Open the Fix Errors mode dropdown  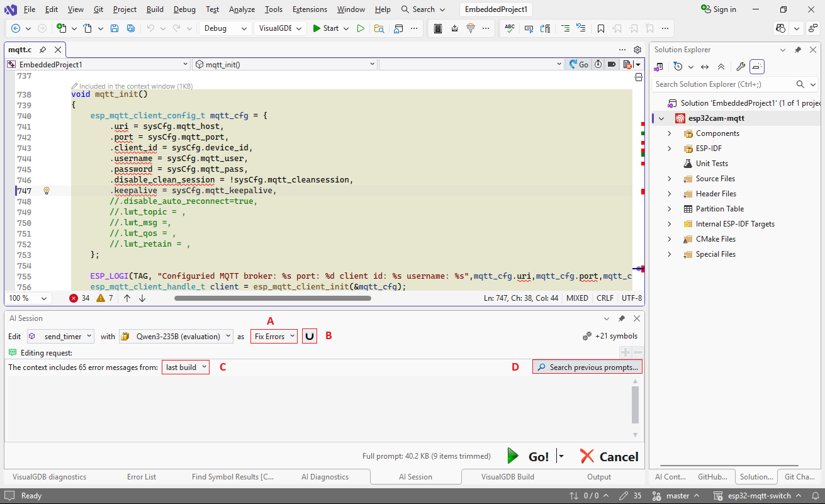(x=274, y=337)
